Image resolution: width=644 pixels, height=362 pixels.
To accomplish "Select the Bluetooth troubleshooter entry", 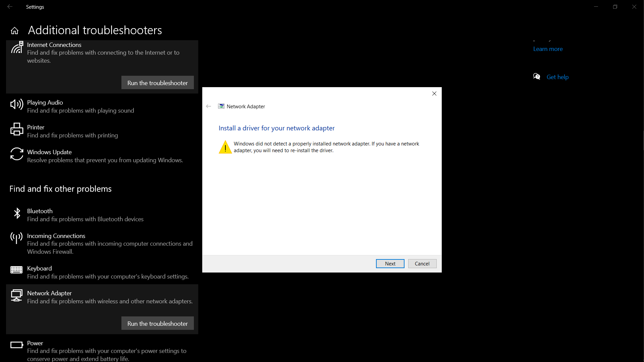I will pos(102,215).
